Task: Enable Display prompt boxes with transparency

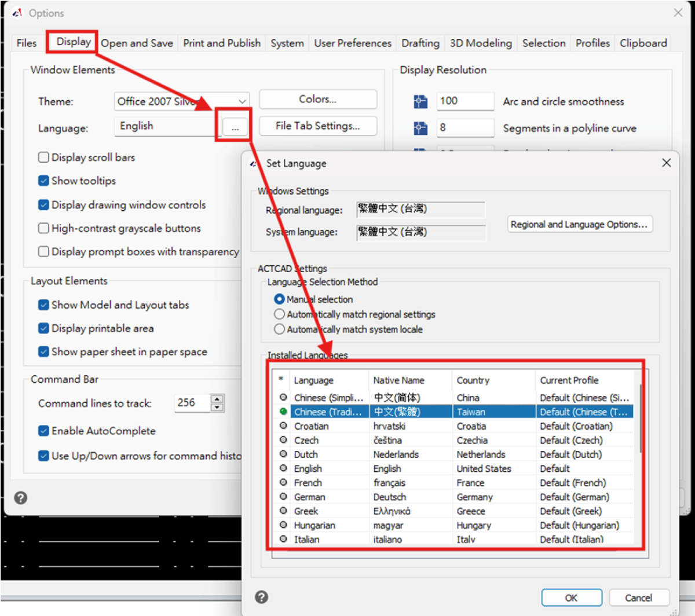Action: 43,251
